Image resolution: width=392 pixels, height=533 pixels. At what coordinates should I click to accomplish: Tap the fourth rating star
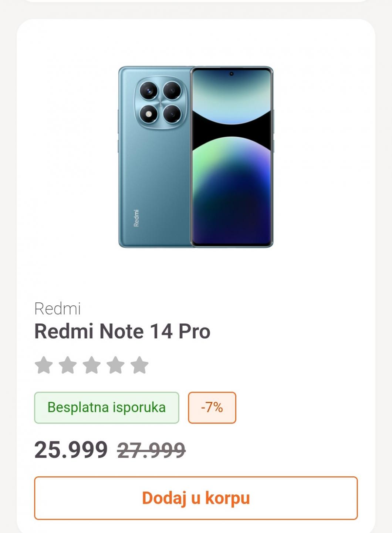point(115,365)
